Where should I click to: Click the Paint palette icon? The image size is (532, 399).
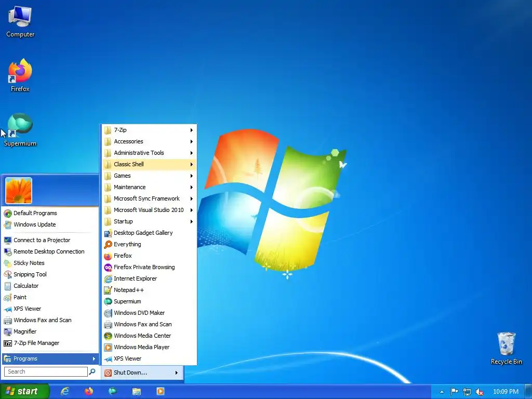[7, 298]
